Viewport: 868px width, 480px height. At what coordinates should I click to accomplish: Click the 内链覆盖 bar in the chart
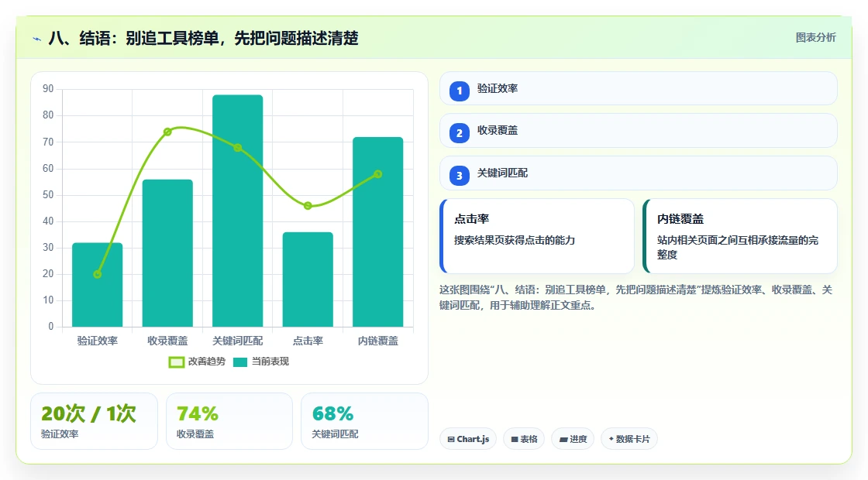tap(378, 232)
